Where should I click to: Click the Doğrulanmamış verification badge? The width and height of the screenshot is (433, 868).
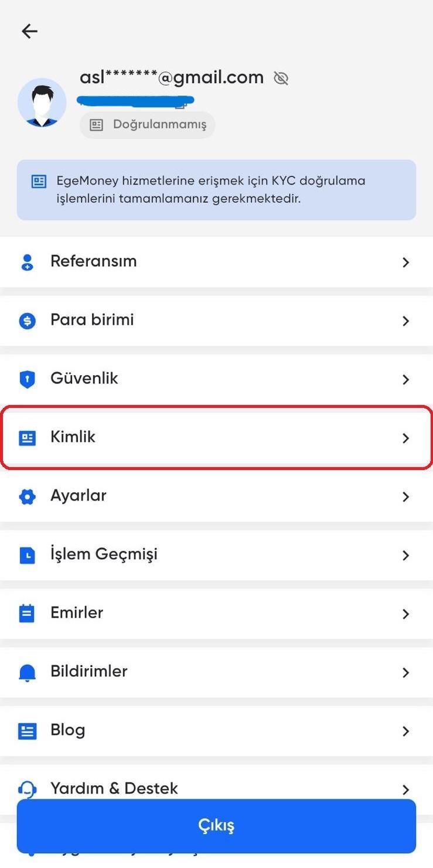(146, 124)
